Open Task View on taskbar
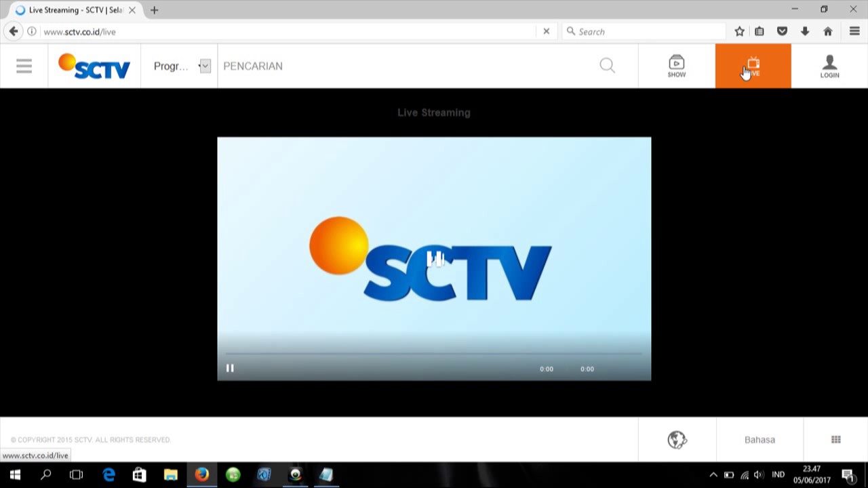The height and width of the screenshot is (488, 868). tap(76, 475)
